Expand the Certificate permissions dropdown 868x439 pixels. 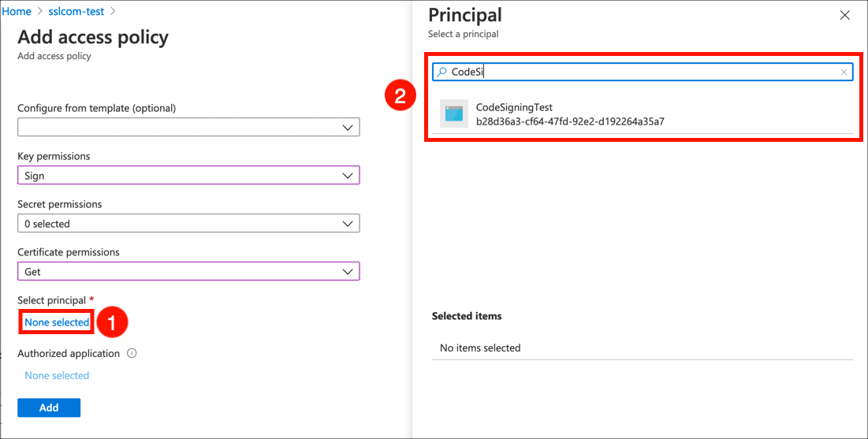[x=188, y=272]
